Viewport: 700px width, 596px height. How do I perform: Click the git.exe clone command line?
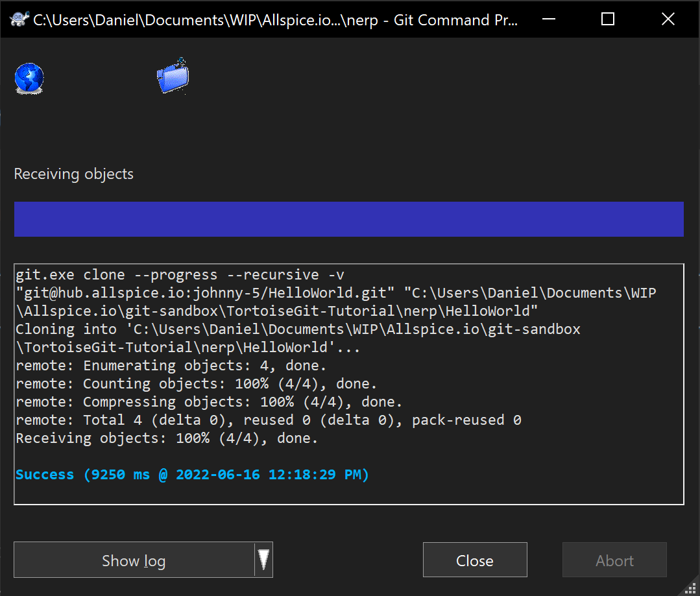click(180, 274)
